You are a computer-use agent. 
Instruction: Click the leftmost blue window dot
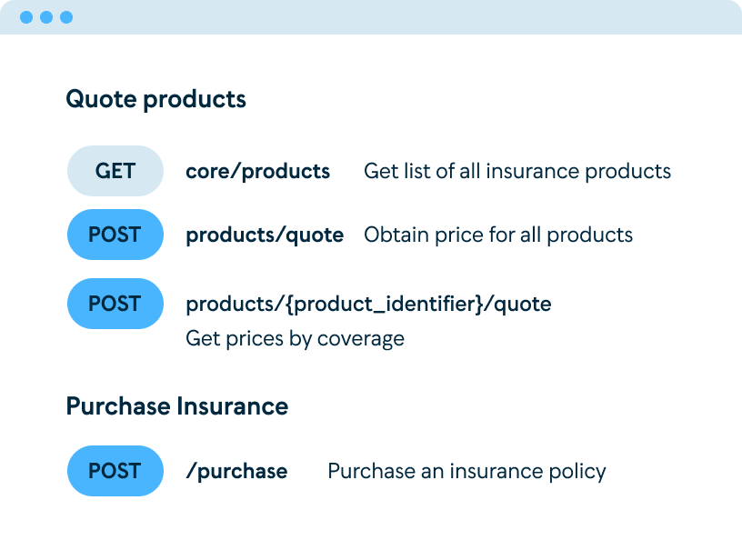[25, 17]
